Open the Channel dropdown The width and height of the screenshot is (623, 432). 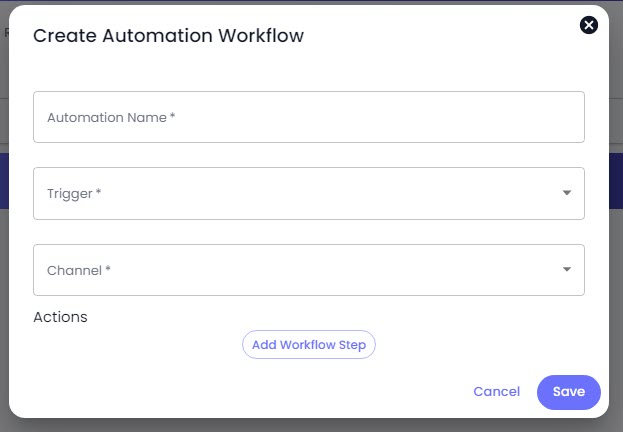tap(309, 270)
